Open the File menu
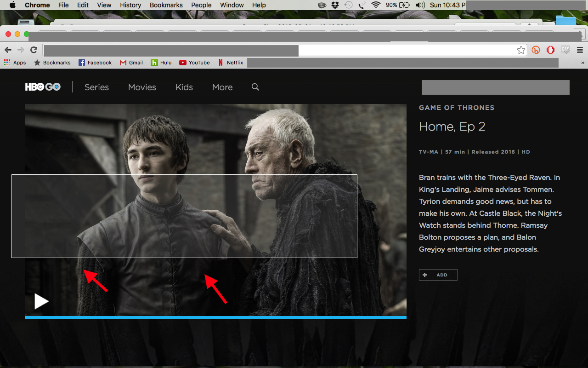Screen dimensions: 588x368 (63, 5)
